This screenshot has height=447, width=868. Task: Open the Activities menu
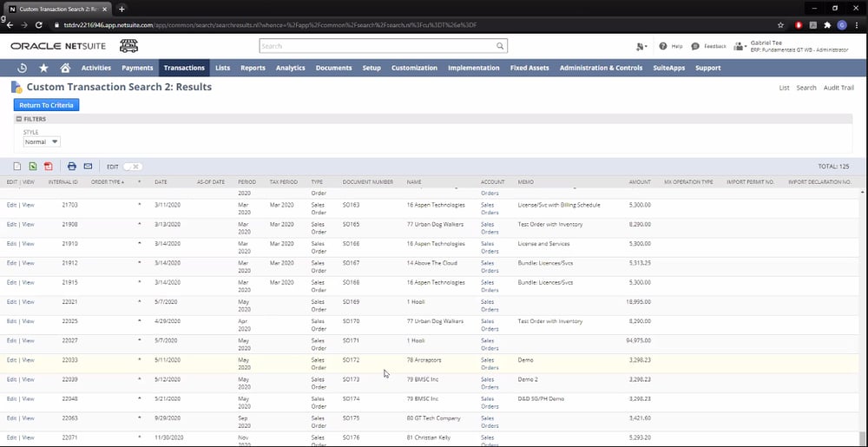(x=96, y=68)
